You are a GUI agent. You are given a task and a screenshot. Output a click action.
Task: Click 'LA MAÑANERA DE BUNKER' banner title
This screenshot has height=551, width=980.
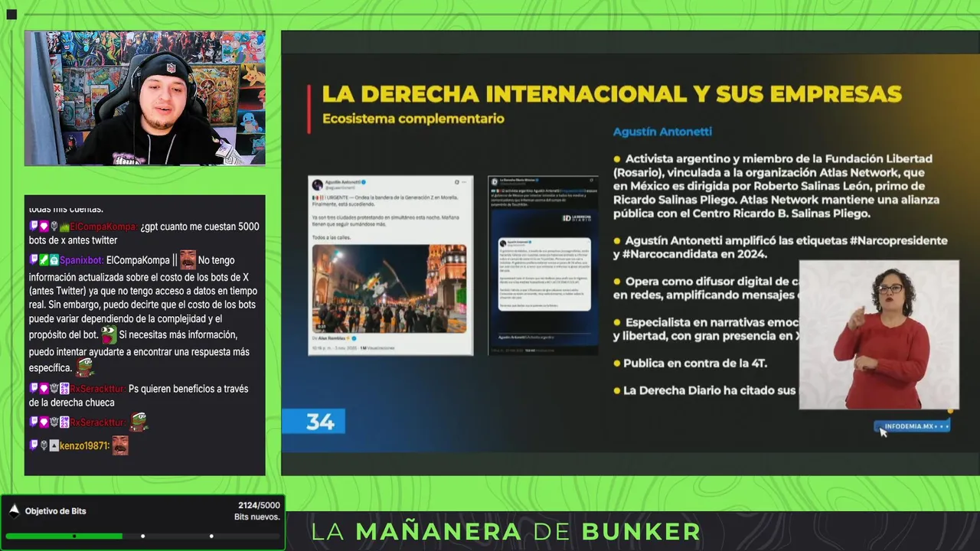pyautogui.click(x=505, y=531)
